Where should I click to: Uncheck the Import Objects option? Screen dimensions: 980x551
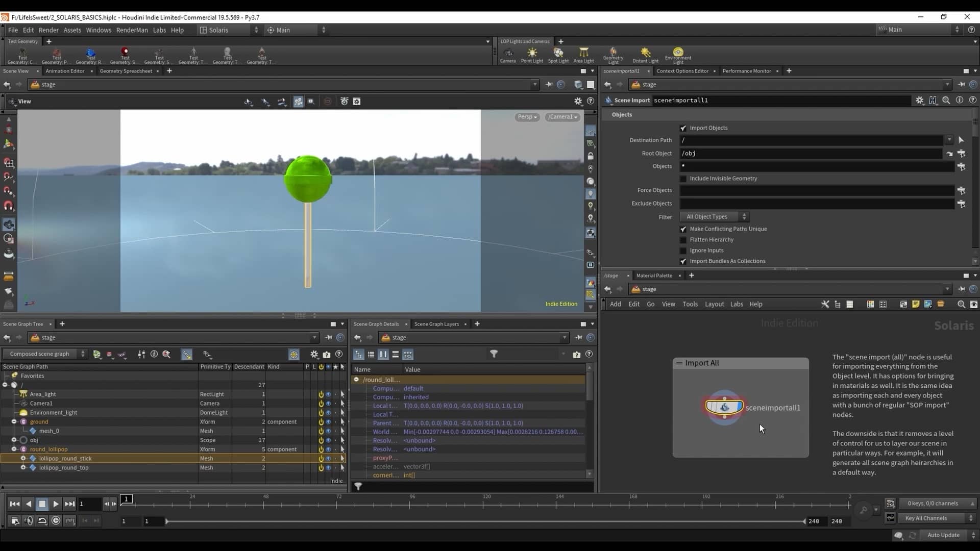[x=683, y=128]
